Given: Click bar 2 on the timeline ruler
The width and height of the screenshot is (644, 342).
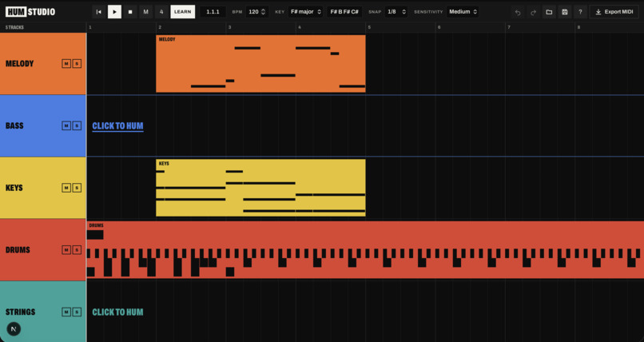Looking at the screenshot, I should tap(160, 27).
